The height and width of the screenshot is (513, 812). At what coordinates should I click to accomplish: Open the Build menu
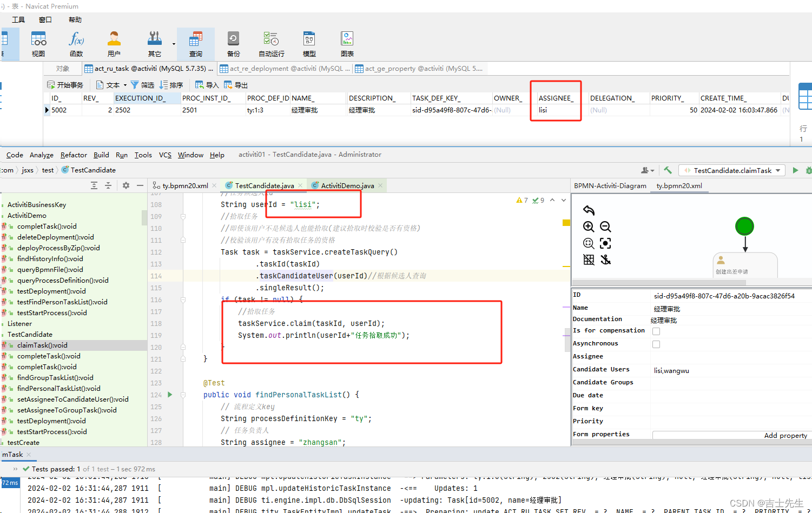click(x=101, y=155)
